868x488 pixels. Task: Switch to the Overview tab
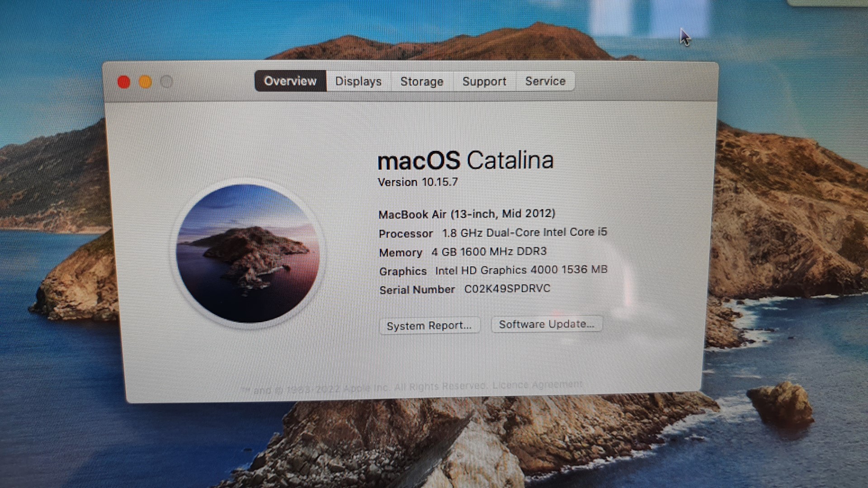click(x=290, y=81)
